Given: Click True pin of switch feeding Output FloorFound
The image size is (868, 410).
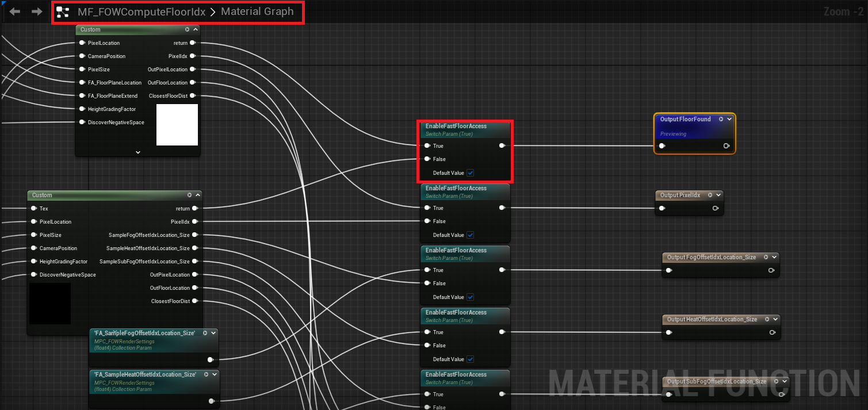Looking at the screenshot, I should click(427, 146).
